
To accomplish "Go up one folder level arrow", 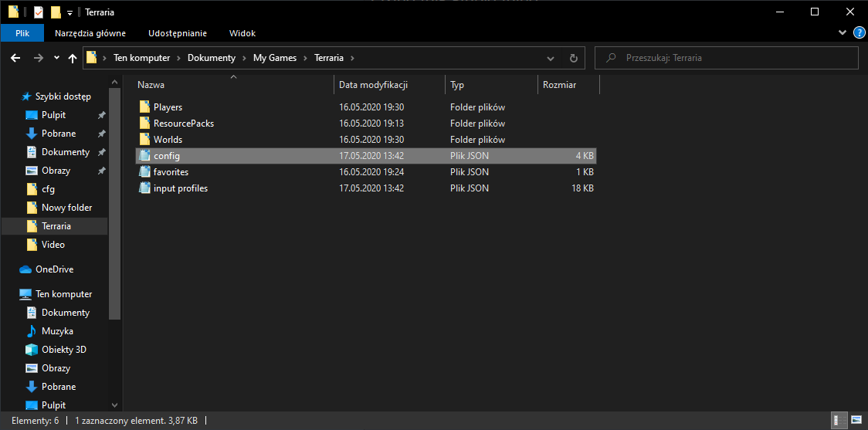I will (x=73, y=58).
